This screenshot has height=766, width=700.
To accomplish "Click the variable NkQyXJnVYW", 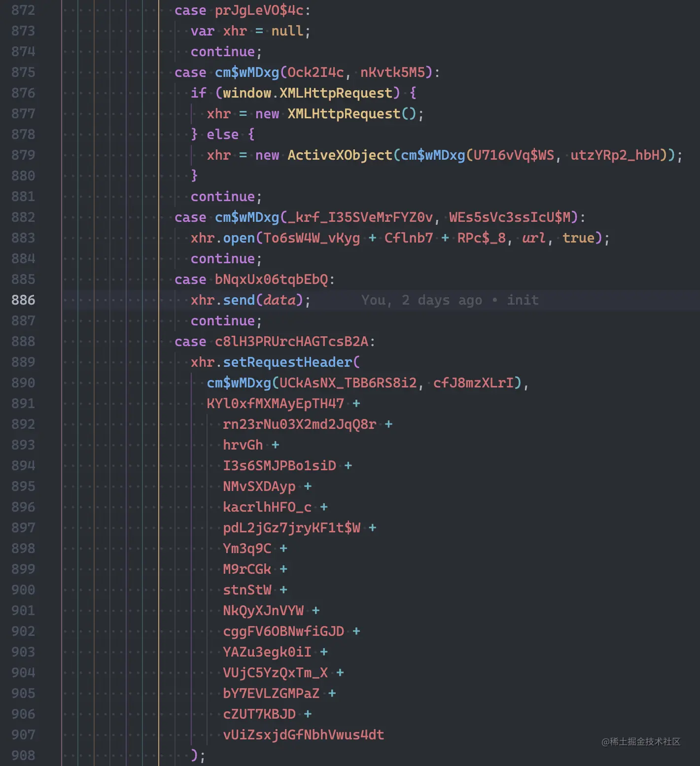I will (263, 611).
